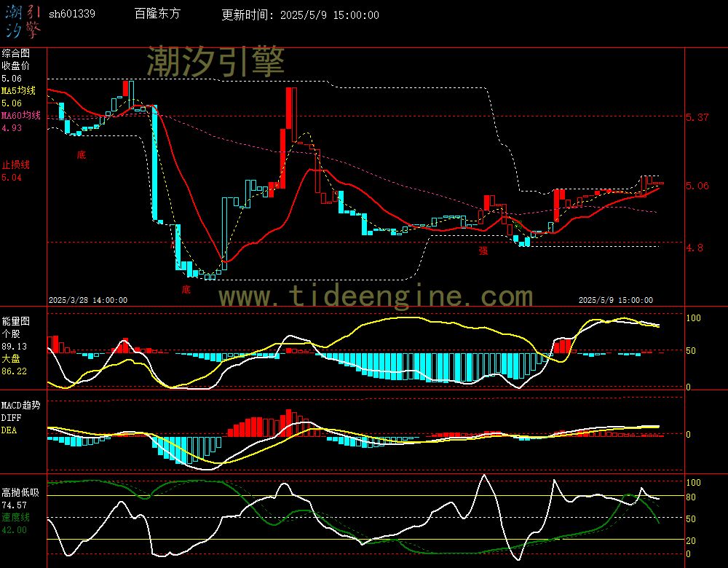Click the 4.8 price axis label

(695, 248)
